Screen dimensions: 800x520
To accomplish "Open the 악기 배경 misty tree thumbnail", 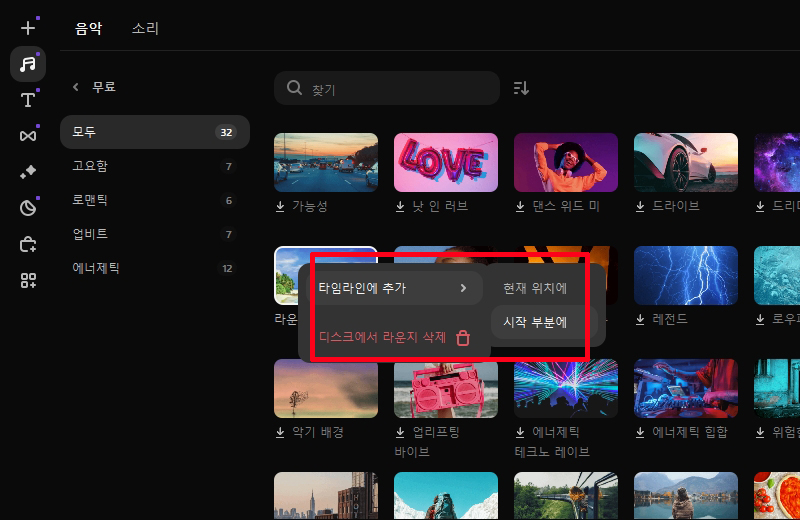I will pyautogui.click(x=326, y=388).
